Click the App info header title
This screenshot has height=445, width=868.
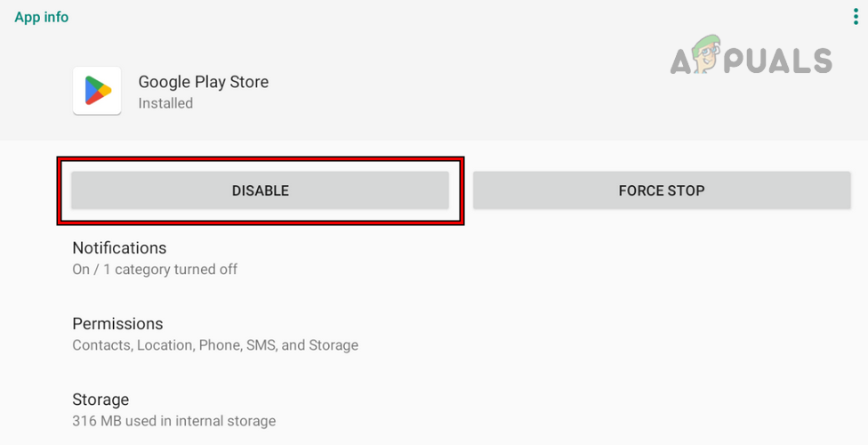click(42, 17)
